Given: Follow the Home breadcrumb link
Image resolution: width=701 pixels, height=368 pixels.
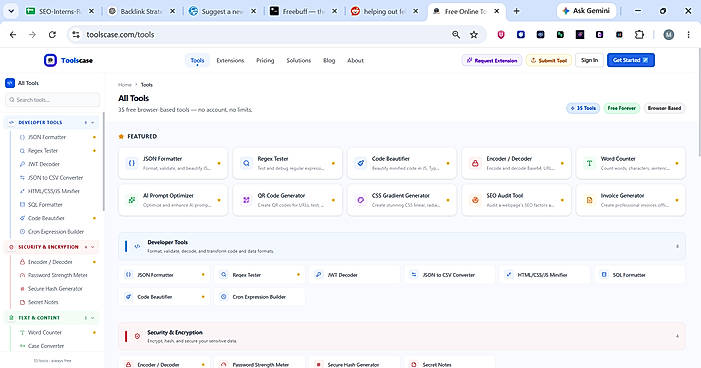Looking at the screenshot, I should (x=125, y=85).
